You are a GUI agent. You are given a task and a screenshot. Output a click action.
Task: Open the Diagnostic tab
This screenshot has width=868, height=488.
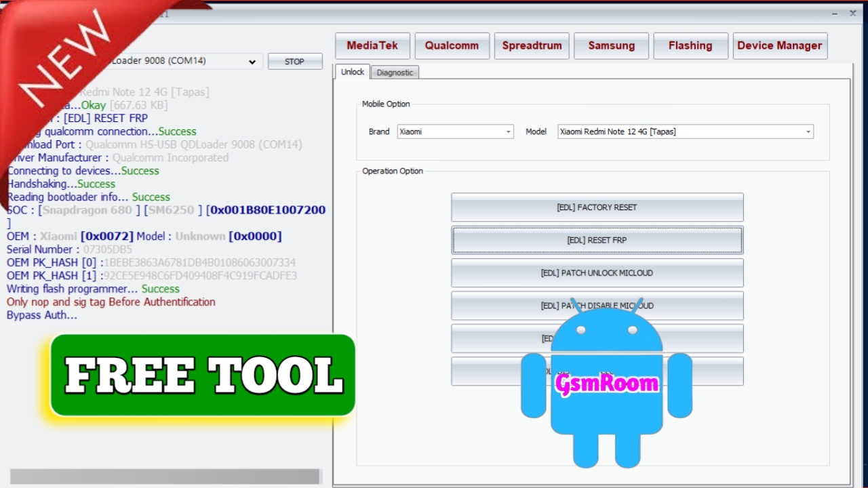pos(395,73)
